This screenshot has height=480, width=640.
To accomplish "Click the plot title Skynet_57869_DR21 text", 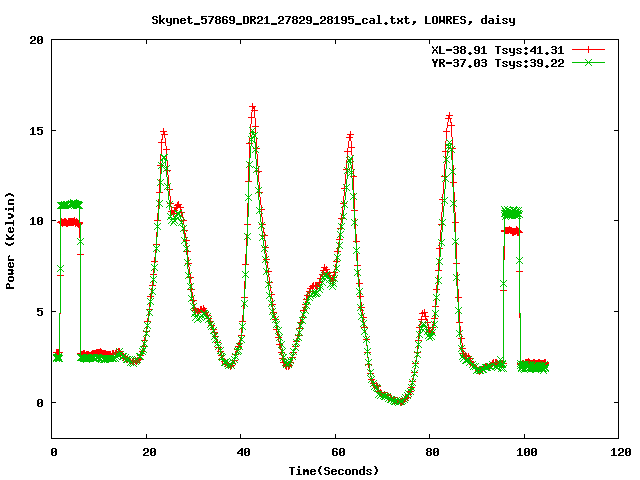I will (x=333, y=20).
